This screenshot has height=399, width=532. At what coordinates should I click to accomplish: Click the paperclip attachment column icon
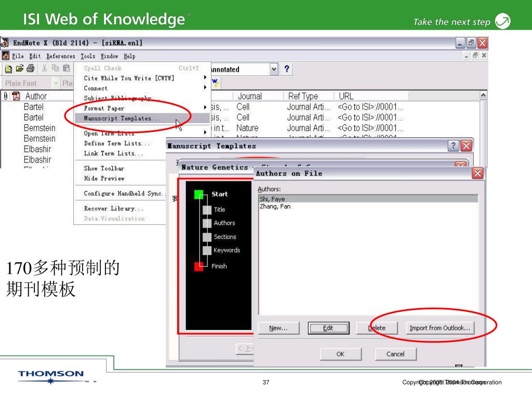(x=6, y=96)
